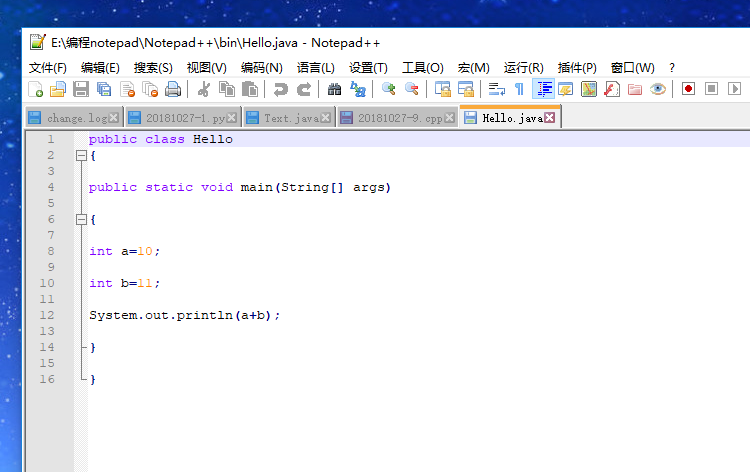Click the 'int b=11;' code line
The image size is (750, 472).
click(124, 284)
